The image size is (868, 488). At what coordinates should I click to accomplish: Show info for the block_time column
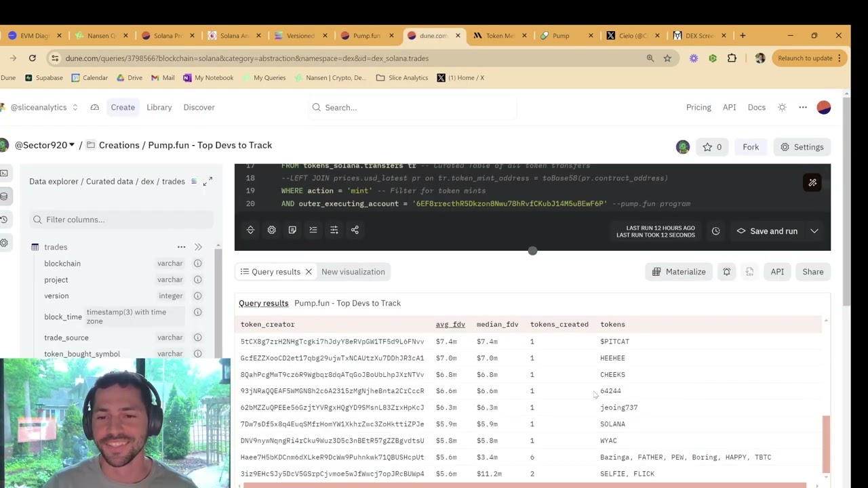click(197, 312)
